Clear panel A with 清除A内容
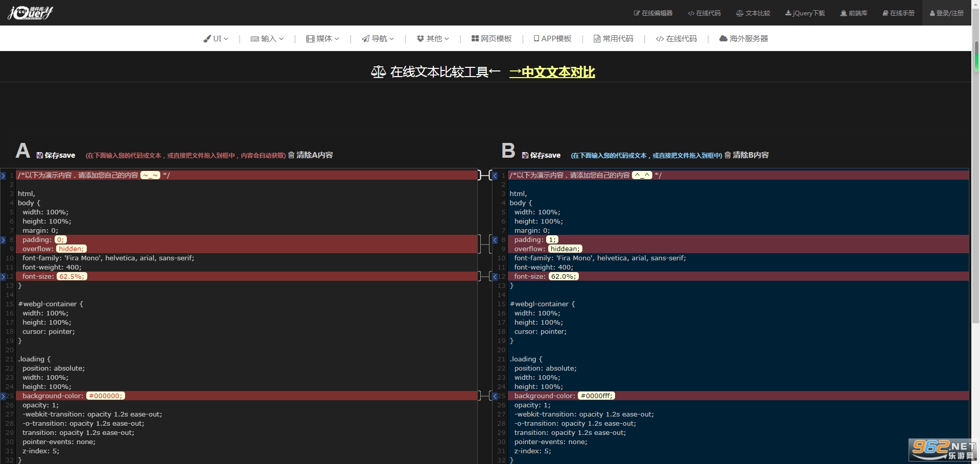 click(310, 155)
